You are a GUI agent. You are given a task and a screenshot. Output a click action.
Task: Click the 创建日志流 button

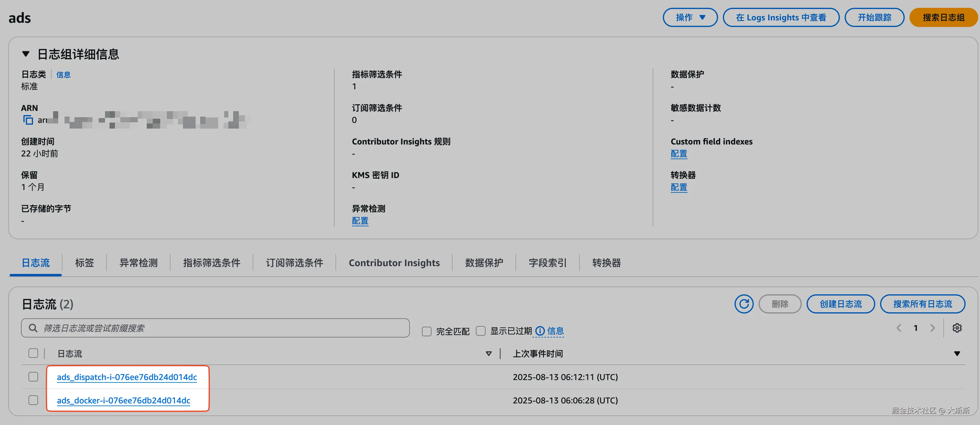click(840, 304)
